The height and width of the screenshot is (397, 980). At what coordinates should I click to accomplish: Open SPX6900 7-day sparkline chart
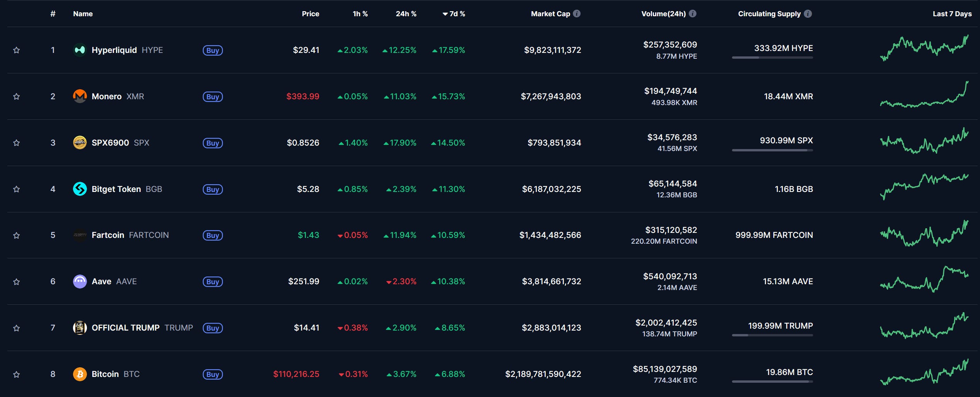pos(924,141)
